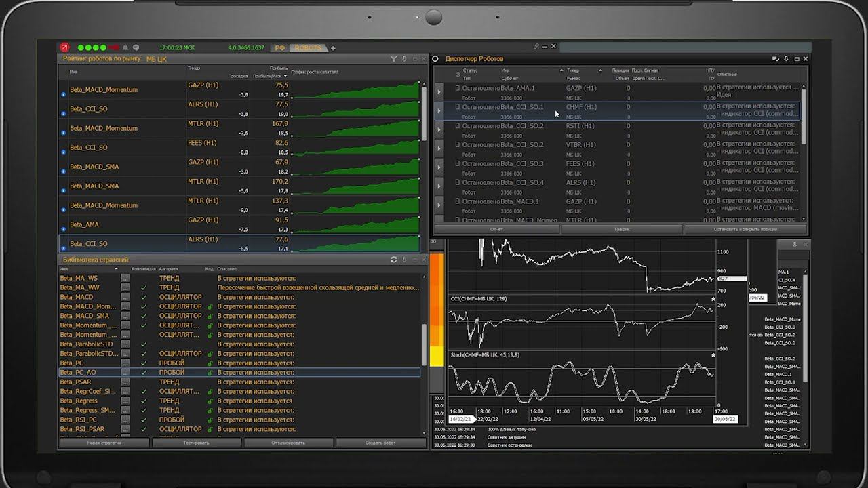This screenshot has width=868, height=488.
Task: Expand the Beta_CCI_SO.2 RSTI robot row
Action: 439,130
